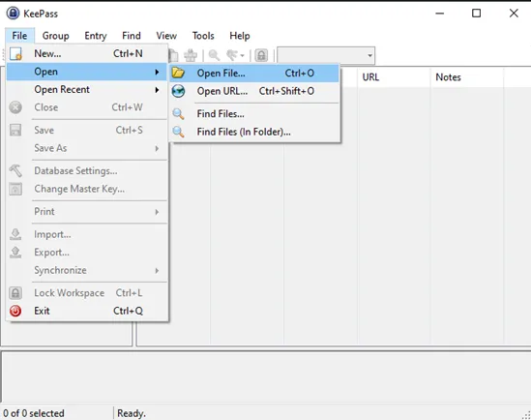Screen dimensions: 531x420
Task: Click the KeePass lock logo in title bar
Action: [x=13, y=14]
